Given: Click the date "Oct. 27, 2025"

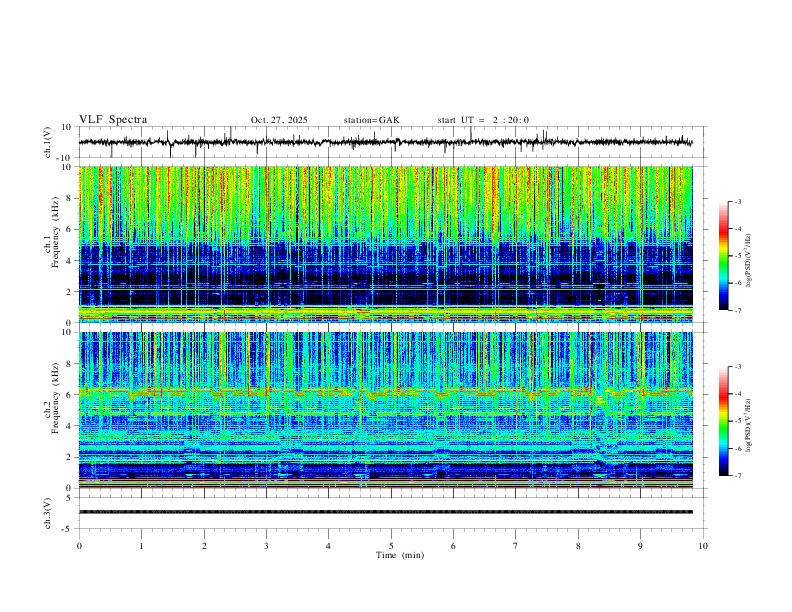Looking at the screenshot, I should (279, 120).
